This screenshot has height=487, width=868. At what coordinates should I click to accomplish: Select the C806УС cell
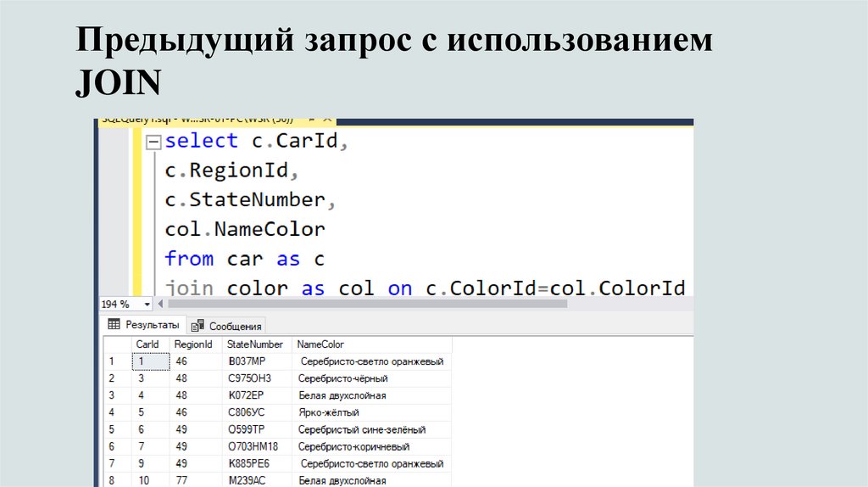pos(257,412)
